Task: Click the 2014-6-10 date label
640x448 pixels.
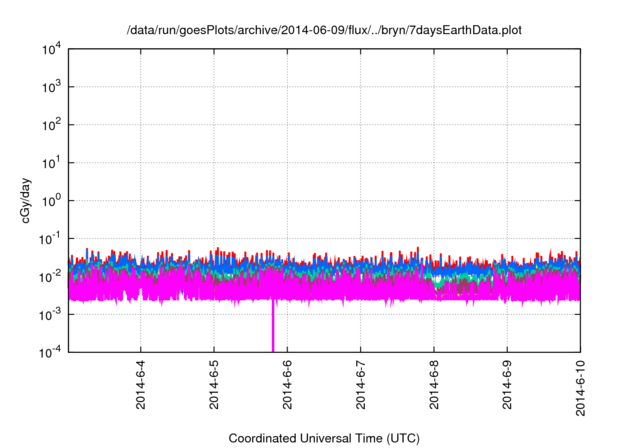Action: click(x=580, y=388)
